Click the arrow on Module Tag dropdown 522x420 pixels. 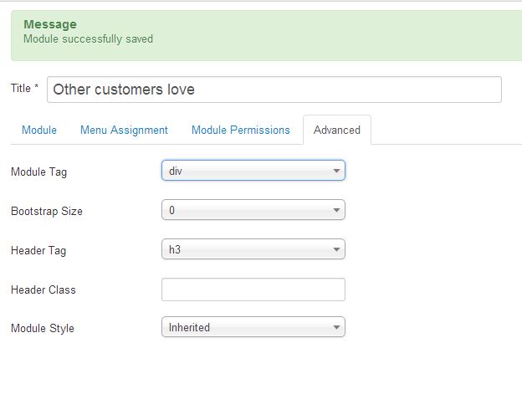tap(336, 172)
